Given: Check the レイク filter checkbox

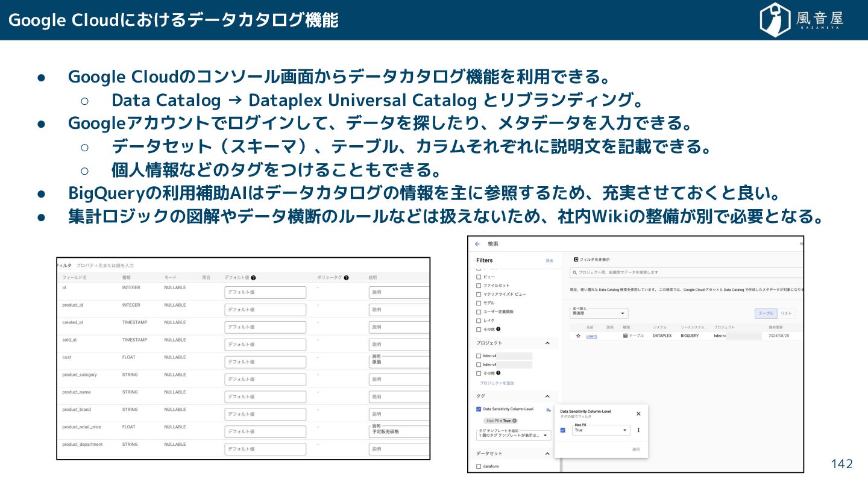Looking at the screenshot, I should pyautogui.click(x=479, y=321).
